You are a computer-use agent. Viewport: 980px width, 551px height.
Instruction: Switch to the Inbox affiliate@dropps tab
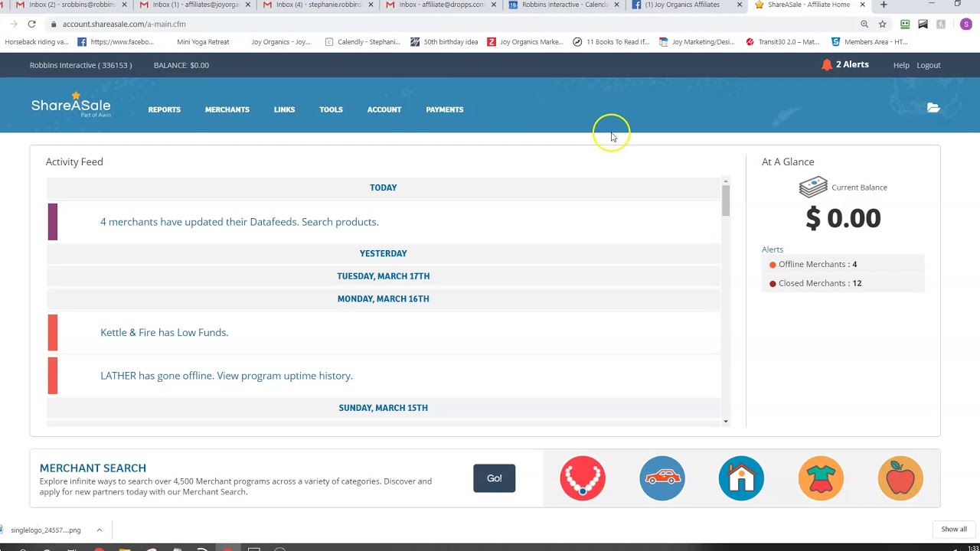tap(442, 5)
